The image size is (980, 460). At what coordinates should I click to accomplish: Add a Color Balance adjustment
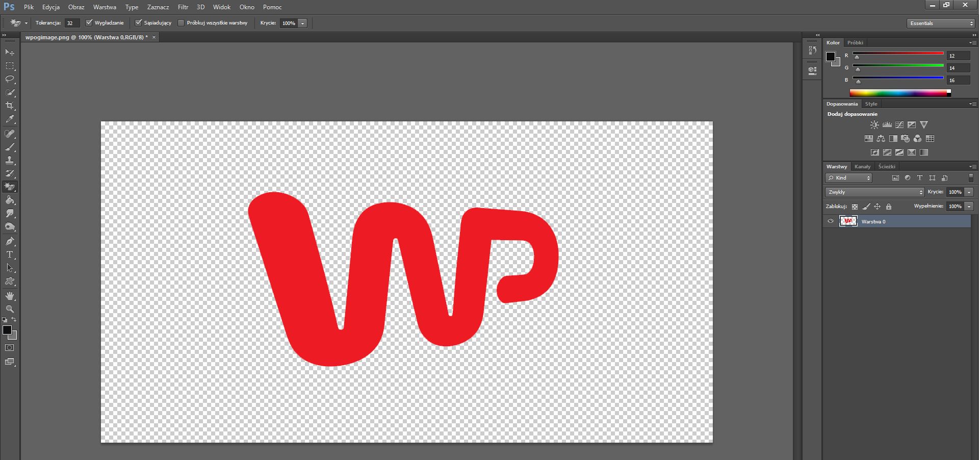(x=881, y=138)
